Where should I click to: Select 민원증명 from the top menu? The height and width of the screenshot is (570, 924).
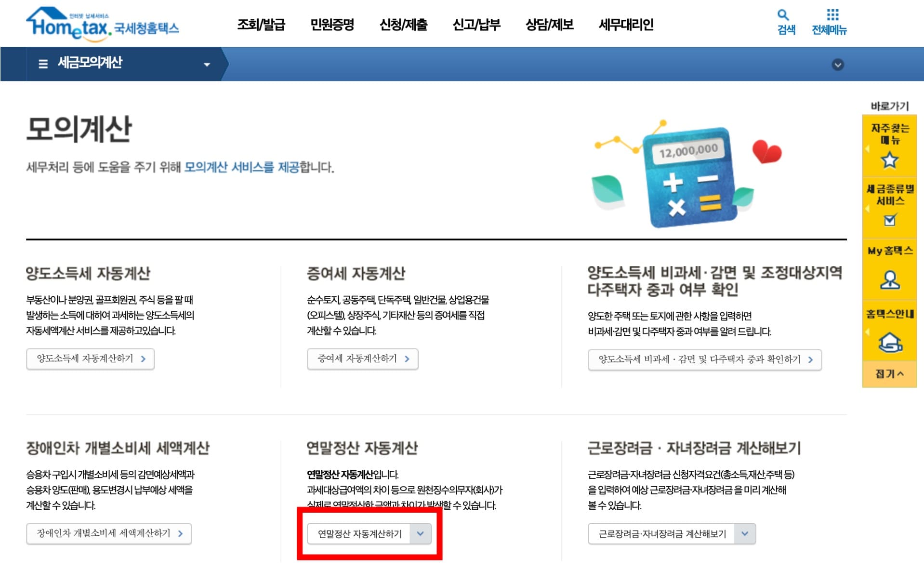333,25
